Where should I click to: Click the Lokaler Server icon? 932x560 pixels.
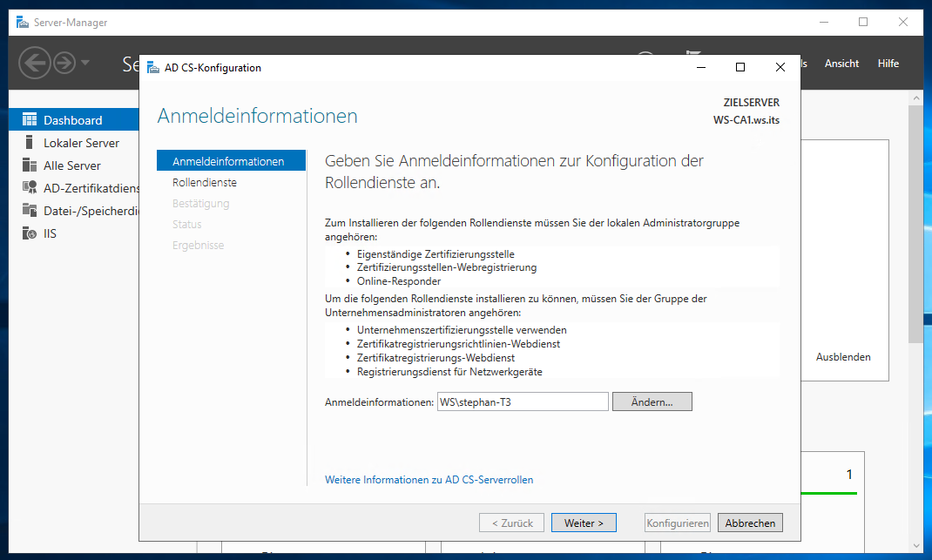click(29, 143)
